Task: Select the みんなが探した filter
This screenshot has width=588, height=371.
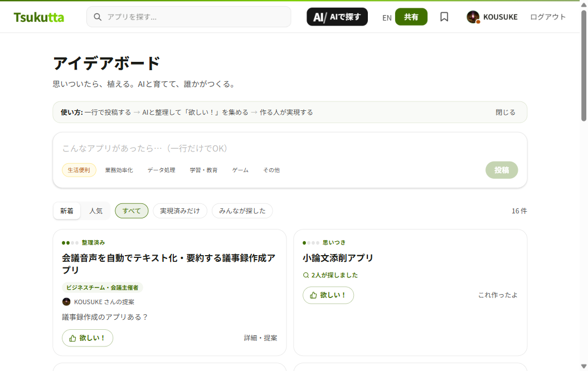Action: 242,211
